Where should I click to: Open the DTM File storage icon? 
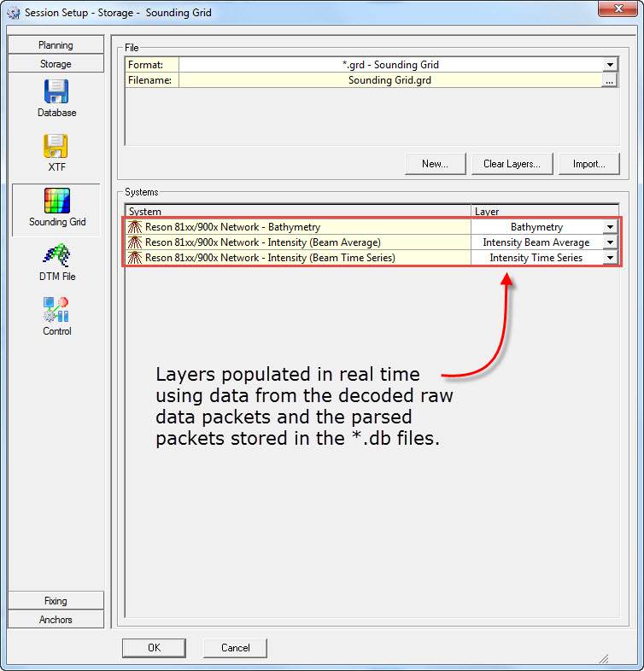point(56,255)
